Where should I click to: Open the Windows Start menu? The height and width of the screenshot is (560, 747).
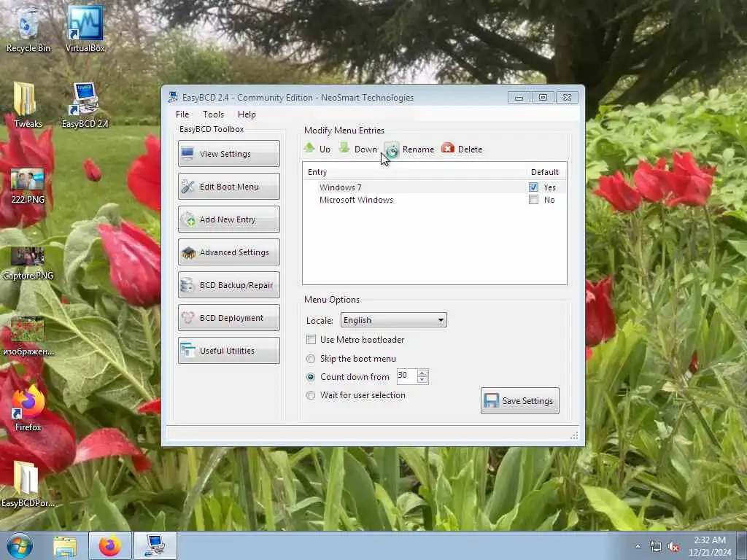pyautogui.click(x=20, y=545)
